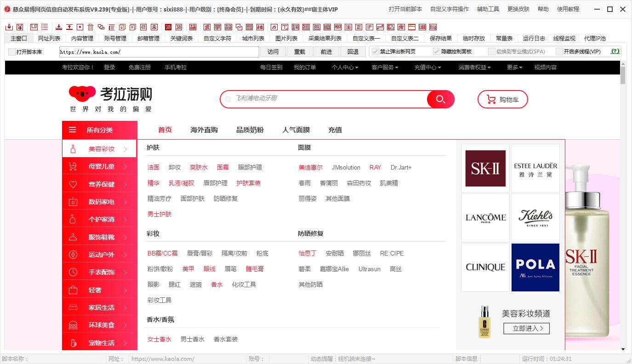The height and width of the screenshot is (364, 632).
Task: Click the 回退 button
Action: (x=353, y=52)
